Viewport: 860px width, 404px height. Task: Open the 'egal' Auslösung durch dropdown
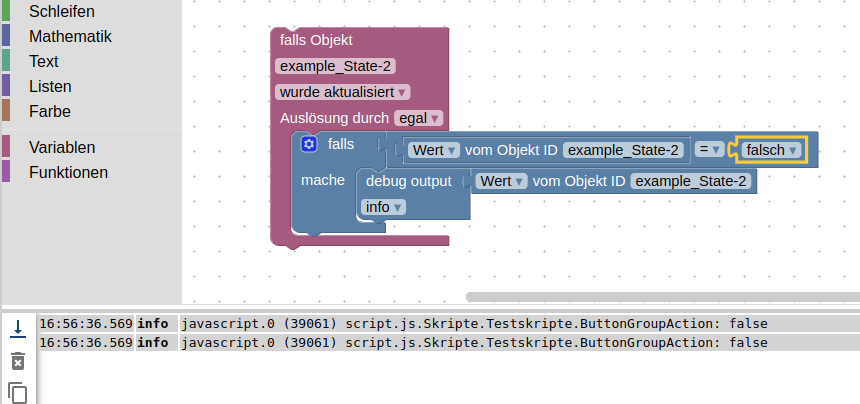click(x=418, y=118)
